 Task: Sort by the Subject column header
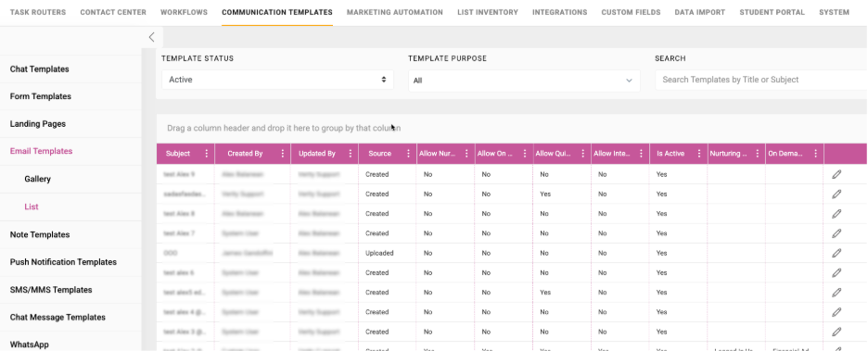point(178,154)
